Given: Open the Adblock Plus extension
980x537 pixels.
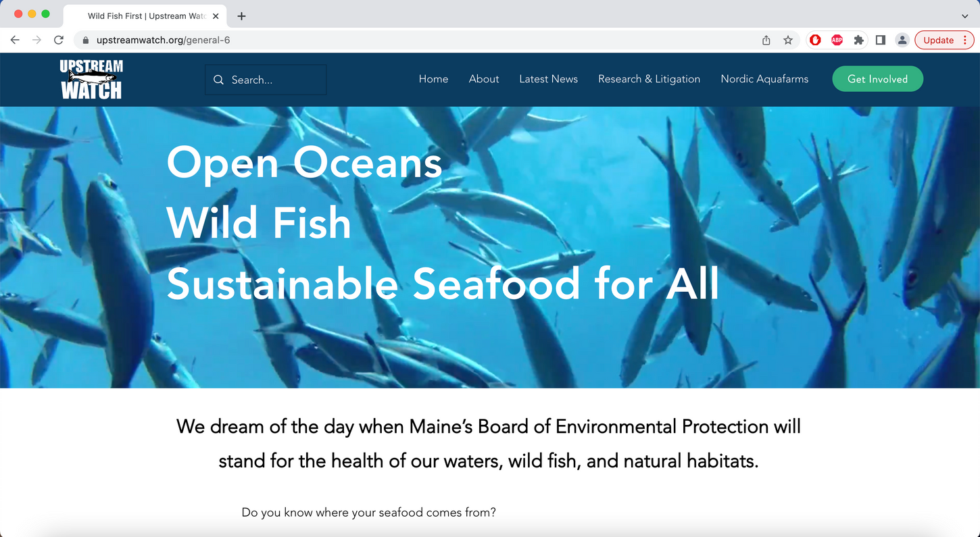Looking at the screenshot, I should click(x=837, y=40).
